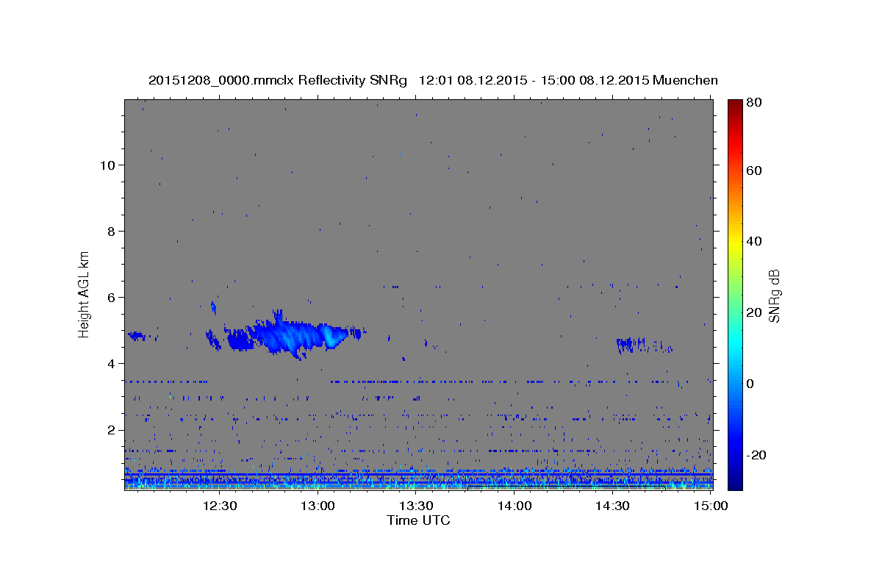The image size is (882, 588).
Task: Click the height tick label 8
Action: [110, 231]
